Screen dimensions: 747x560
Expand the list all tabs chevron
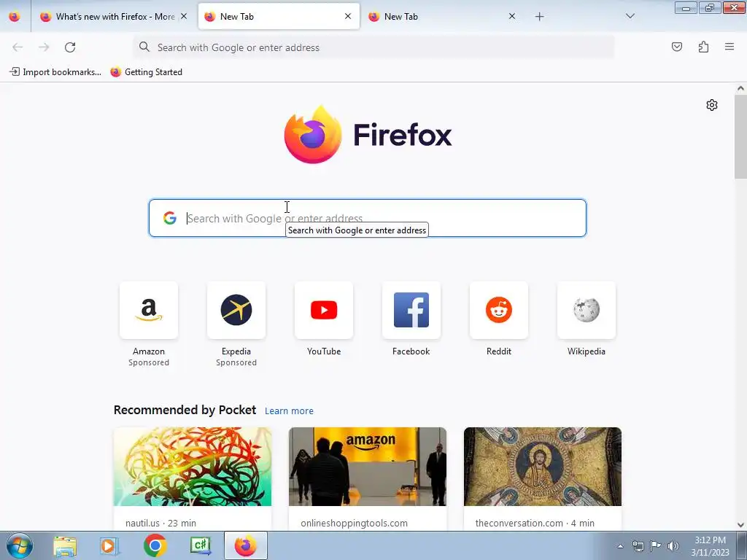[x=630, y=17]
